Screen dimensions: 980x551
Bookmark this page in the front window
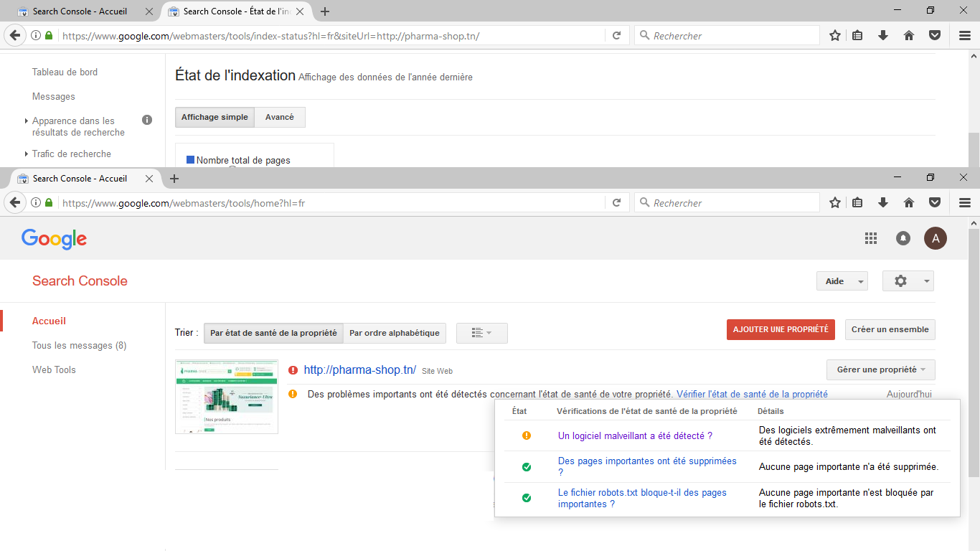click(x=835, y=203)
